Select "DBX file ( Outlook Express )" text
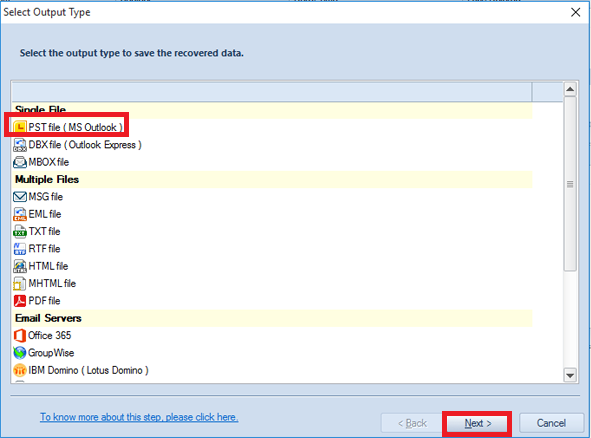591x438 pixels. (x=85, y=145)
